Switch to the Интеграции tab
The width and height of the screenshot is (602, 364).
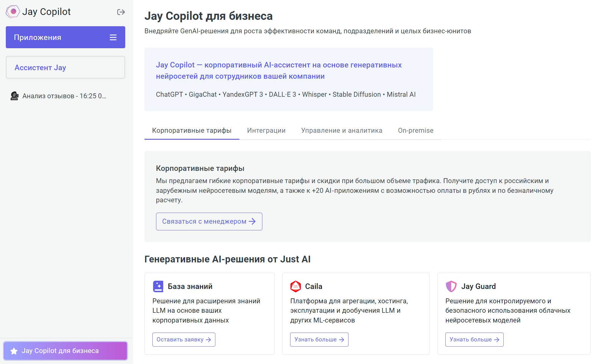click(266, 130)
